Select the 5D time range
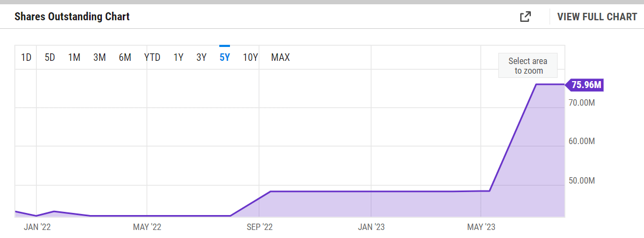Image resolution: width=644 pixels, height=238 pixels. (x=50, y=57)
